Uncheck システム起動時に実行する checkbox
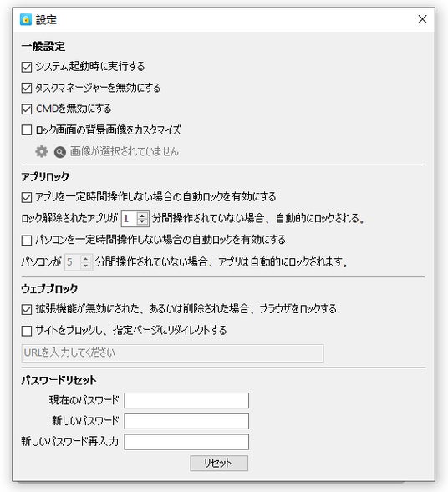Viewport: 448px width, 492px height. click(27, 67)
